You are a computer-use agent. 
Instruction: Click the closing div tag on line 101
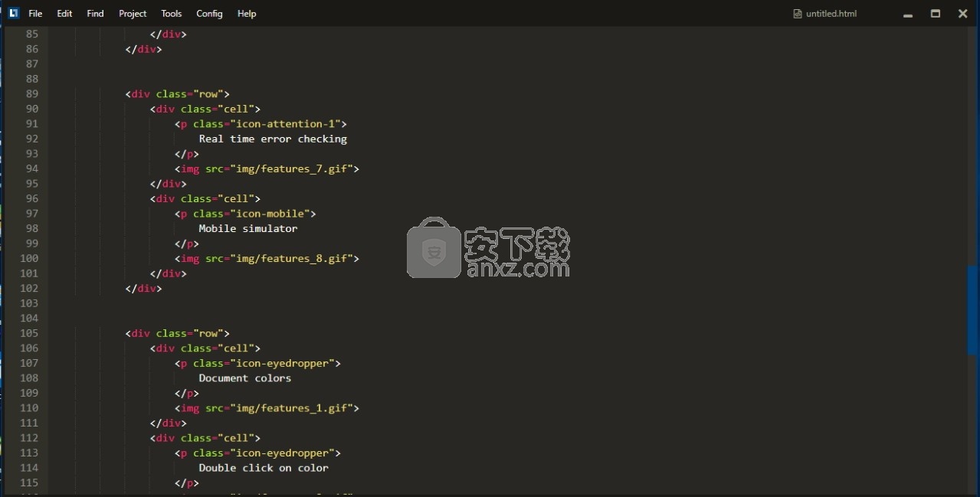click(169, 273)
